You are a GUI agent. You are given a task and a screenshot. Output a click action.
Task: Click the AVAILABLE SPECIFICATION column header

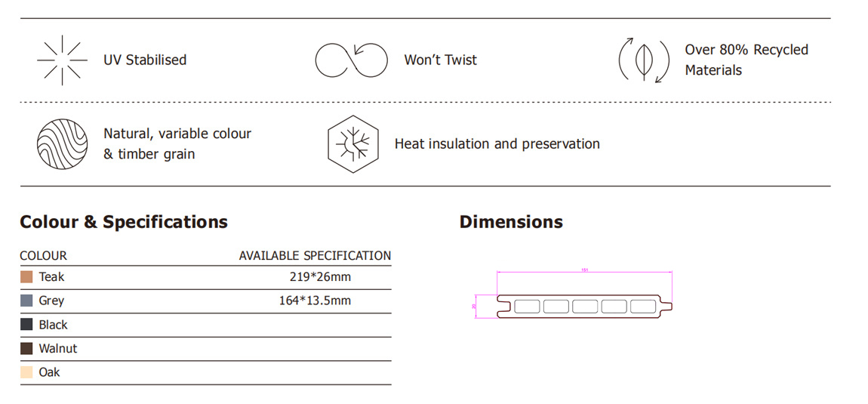(315, 255)
